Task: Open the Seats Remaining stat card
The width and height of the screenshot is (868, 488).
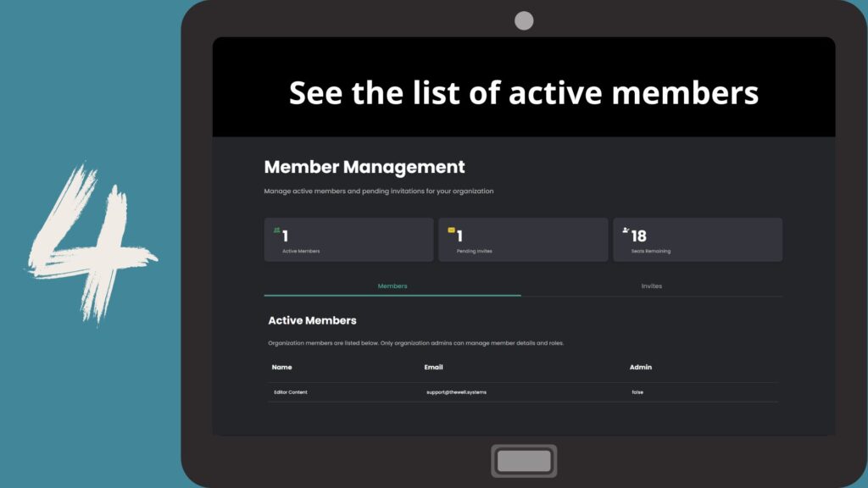Action: (698, 240)
